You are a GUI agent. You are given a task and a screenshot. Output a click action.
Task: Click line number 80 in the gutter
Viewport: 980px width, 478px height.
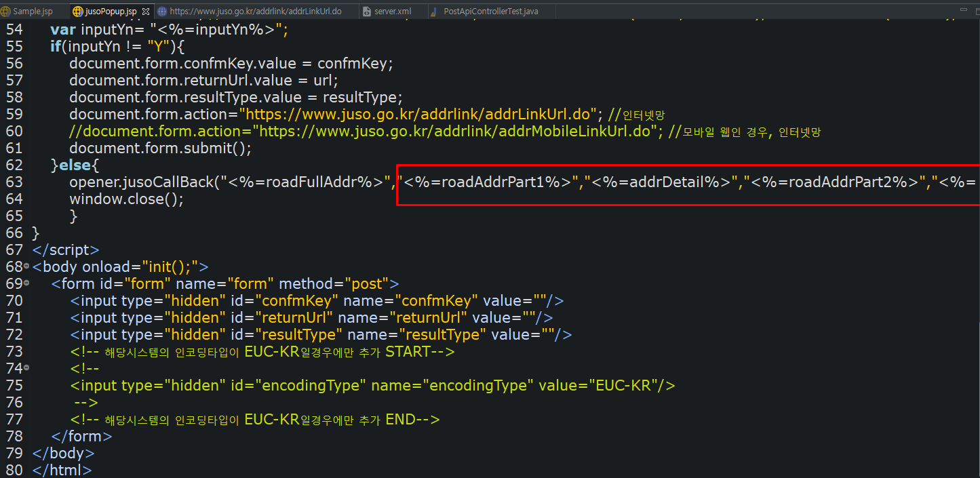[x=14, y=470]
